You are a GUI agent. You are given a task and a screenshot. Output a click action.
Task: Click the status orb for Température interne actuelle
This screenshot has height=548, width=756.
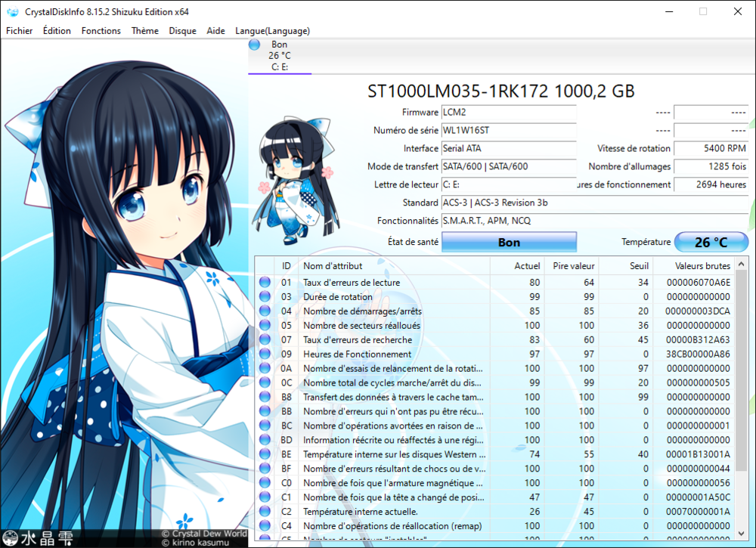click(265, 512)
